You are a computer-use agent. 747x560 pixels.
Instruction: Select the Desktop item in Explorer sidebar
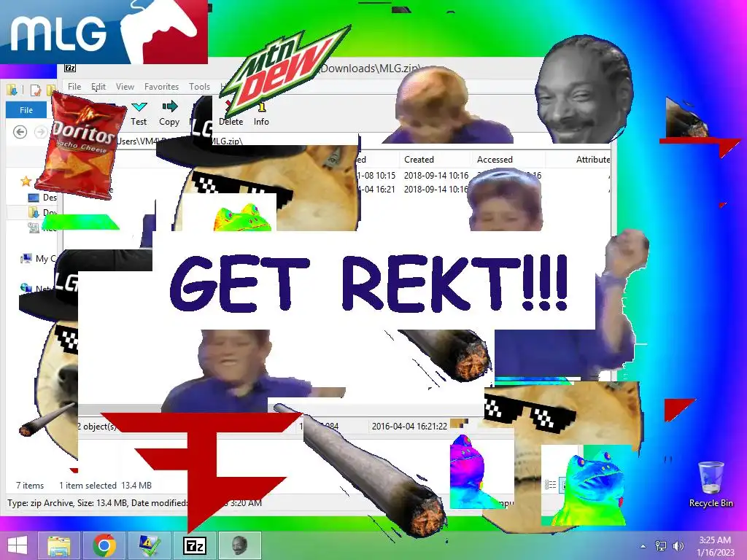[x=42, y=197]
